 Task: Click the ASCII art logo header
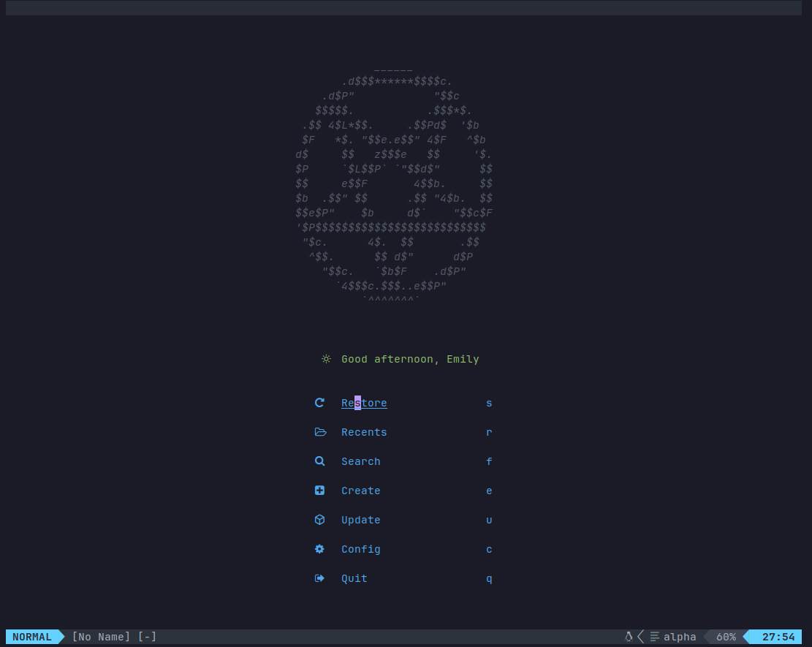point(393,184)
